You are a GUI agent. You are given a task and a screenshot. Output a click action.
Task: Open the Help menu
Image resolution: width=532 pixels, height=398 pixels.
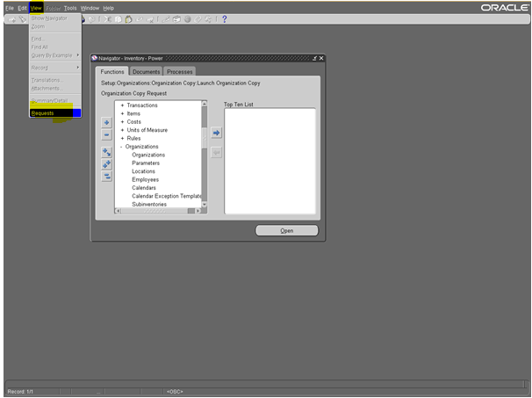tap(109, 8)
